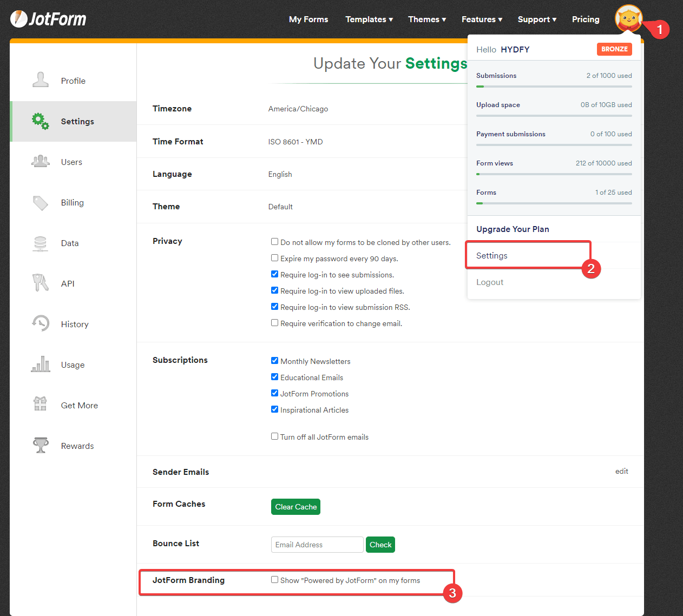Open the Templates dropdown menu
The height and width of the screenshot is (616, 683).
point(369,19)
